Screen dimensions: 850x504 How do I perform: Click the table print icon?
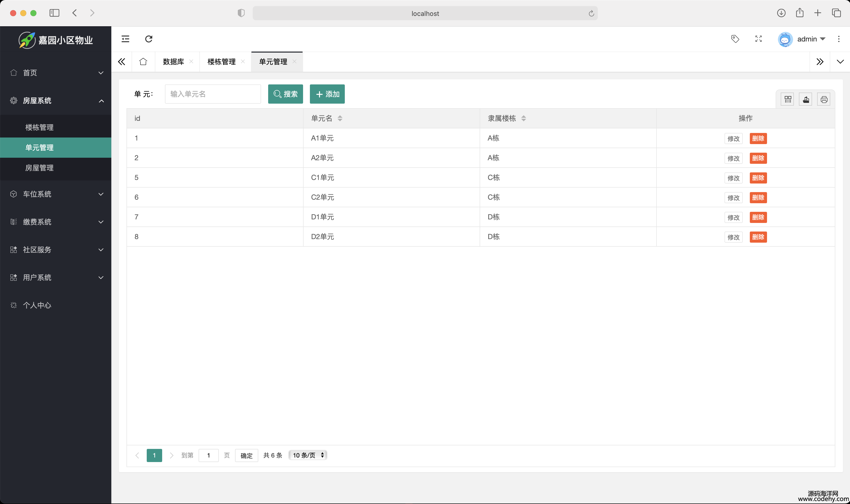823,100
